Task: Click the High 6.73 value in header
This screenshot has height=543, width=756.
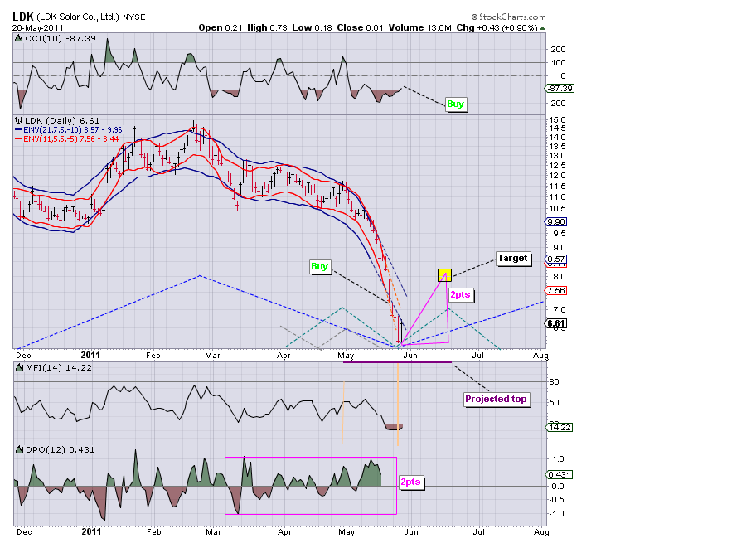Action: click(267, 28)
